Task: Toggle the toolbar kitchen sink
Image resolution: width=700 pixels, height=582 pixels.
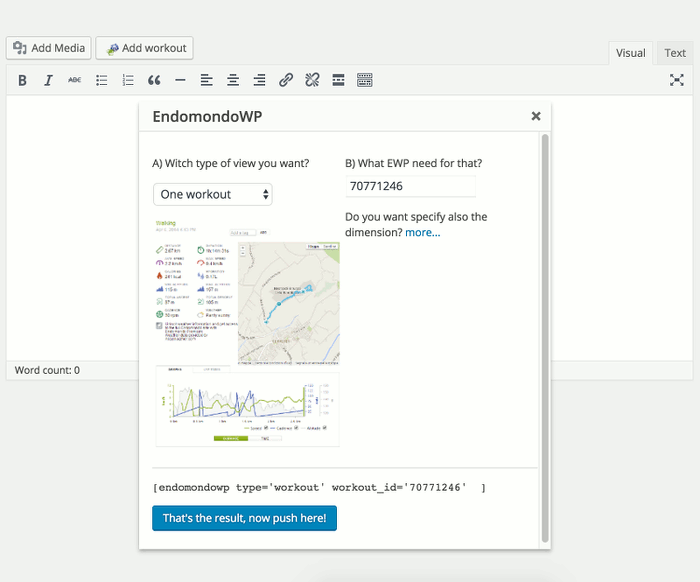Action: pyautogui.click(x=365, y=80)
